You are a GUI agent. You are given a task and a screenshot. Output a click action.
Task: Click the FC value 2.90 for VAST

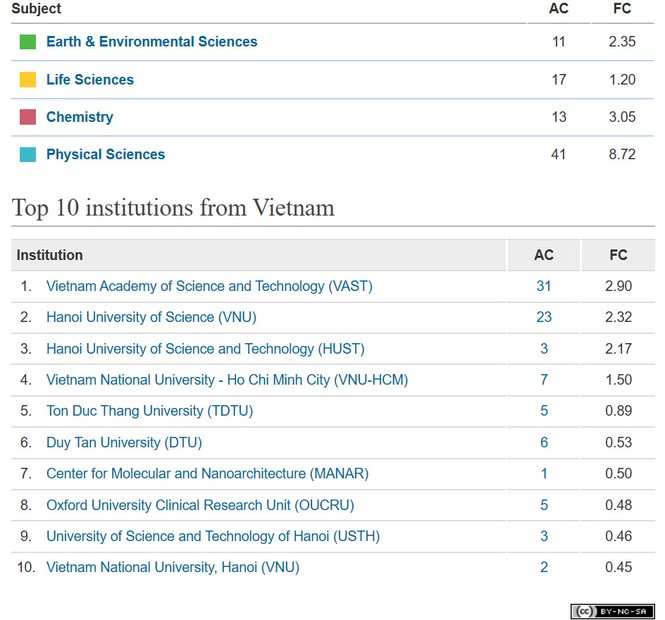point(618,286)
